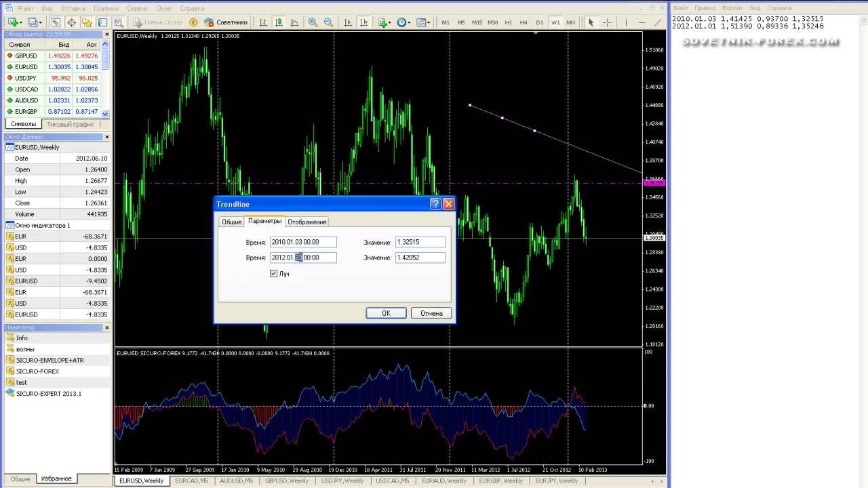This screenshot has width=868, height=488.
Task: Open the GBPUSD,Weekly chart tab
Action: [288, 481]
